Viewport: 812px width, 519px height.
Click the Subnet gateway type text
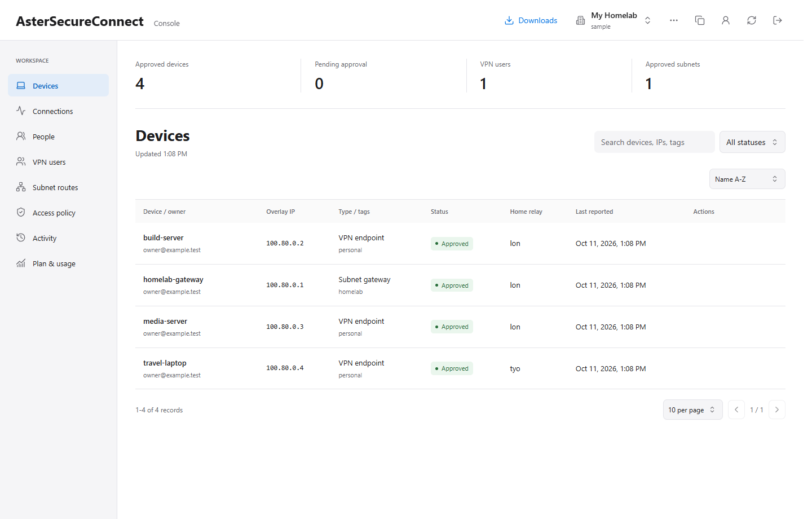(364, 279)
